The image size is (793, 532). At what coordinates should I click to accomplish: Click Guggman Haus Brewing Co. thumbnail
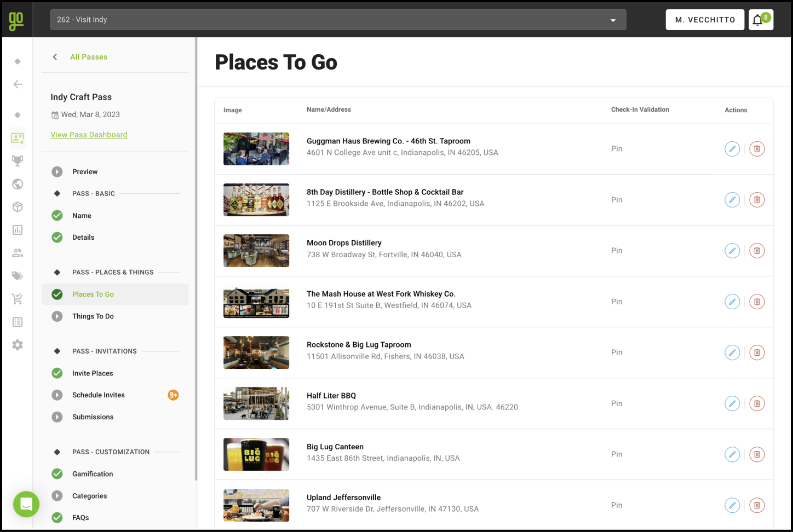point(256,149)
